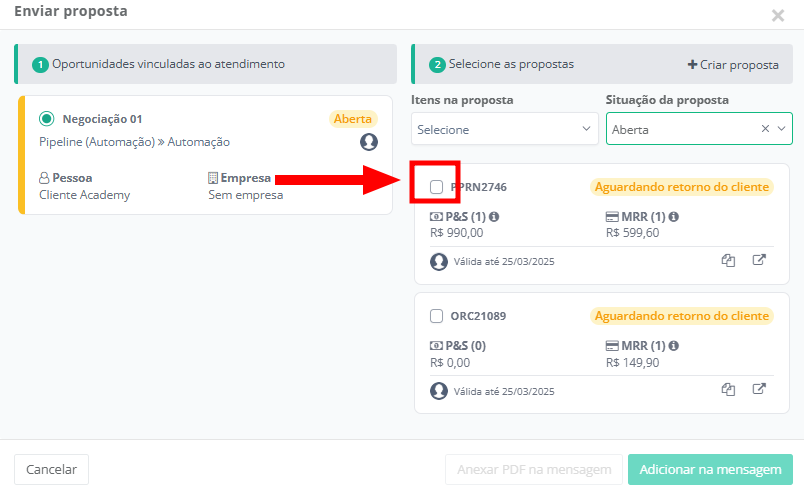The image size is (804, 496).
Task: Click the Cancelar button
Action: click(51, 469)
